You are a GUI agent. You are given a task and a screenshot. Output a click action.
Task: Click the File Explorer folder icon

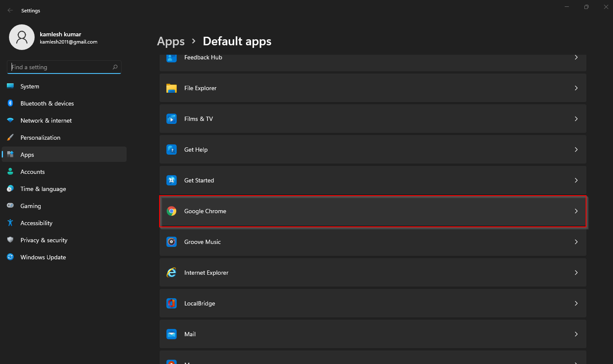point(172,88)
